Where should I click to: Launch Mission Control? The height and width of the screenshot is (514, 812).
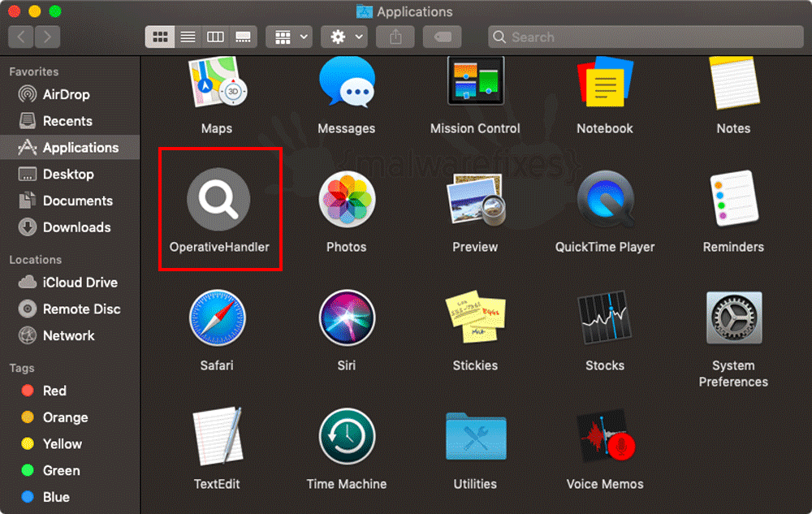point(475,81)
